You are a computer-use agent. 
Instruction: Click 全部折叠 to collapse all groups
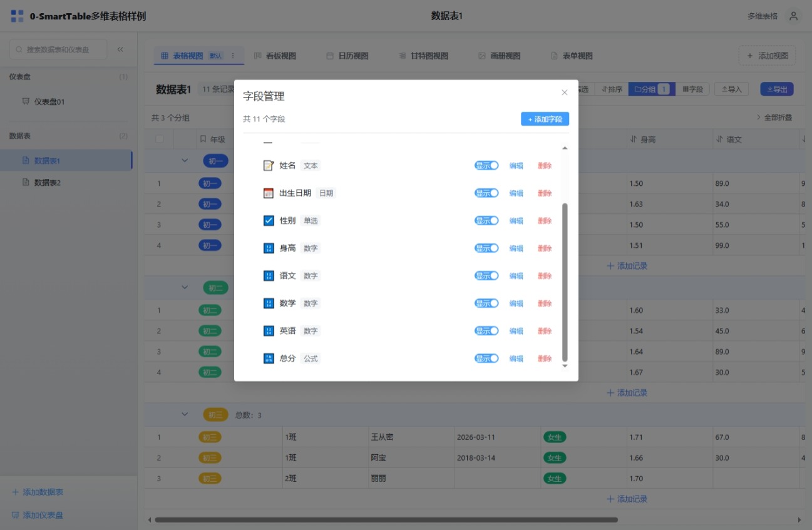click(x=774, y=118)
